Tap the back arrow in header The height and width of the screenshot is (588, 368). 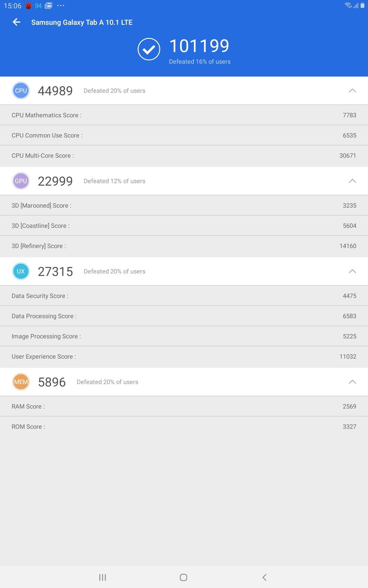click(x=16, y=22)
